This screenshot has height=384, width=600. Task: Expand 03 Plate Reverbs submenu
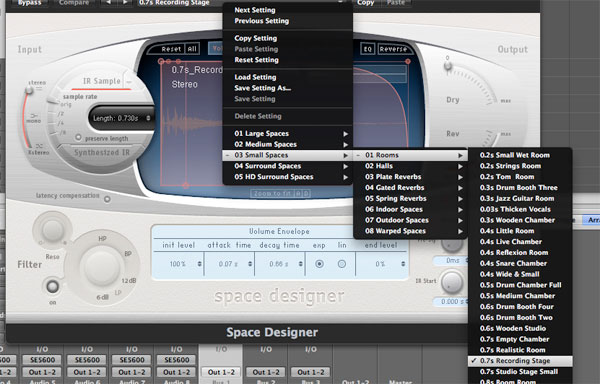coord(410,177)
